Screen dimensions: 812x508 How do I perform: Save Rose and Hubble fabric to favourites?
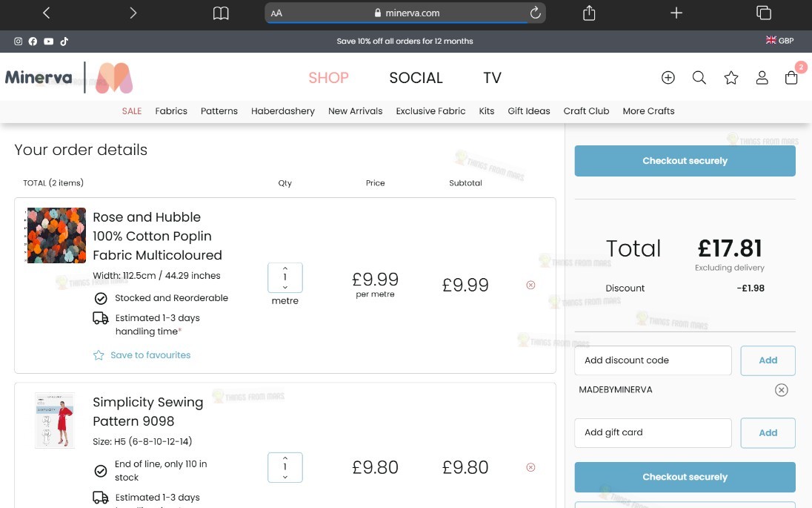click(142, 355)
